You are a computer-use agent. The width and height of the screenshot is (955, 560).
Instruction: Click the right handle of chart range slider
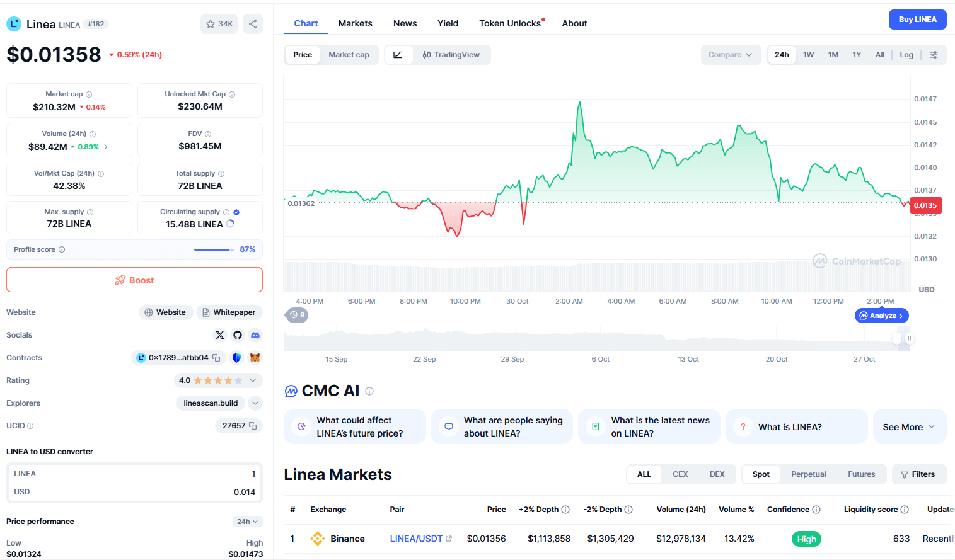point(909,338)
